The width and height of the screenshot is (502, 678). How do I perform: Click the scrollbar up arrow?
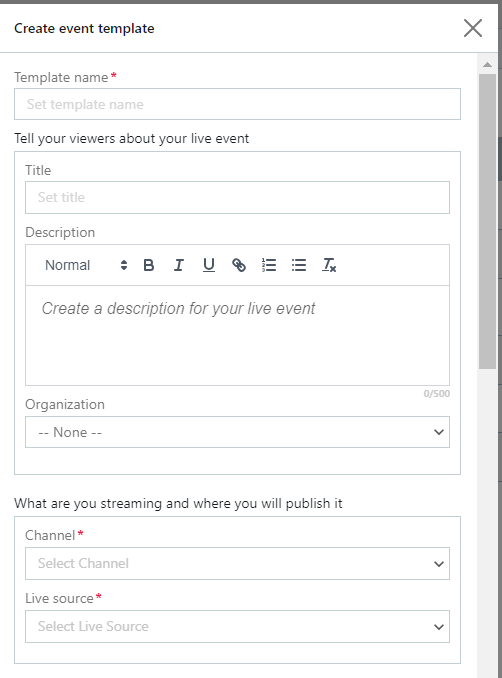[487, 64]
